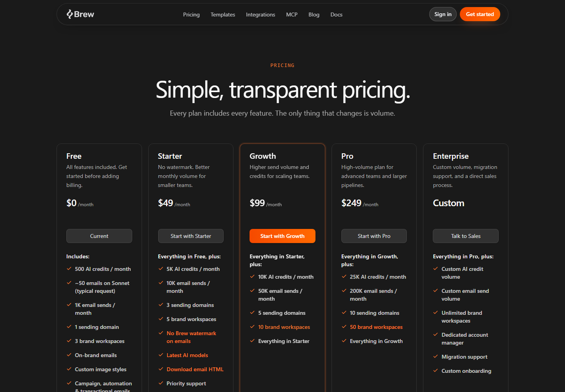Click the $249 /month price text

click(360, 203)
